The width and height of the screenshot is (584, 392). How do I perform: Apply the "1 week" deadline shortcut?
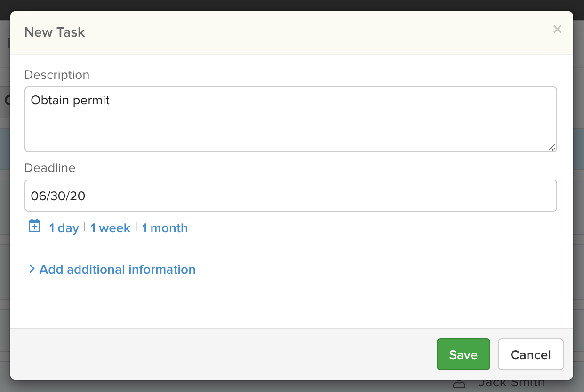coord(110,228)
